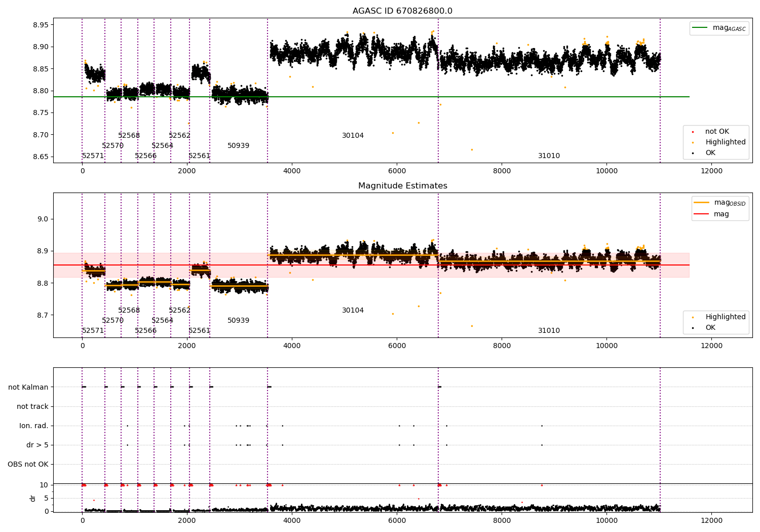Select "not OK" in the top plot legend
This screenshot has height=532, width=760.
(717, 132)
